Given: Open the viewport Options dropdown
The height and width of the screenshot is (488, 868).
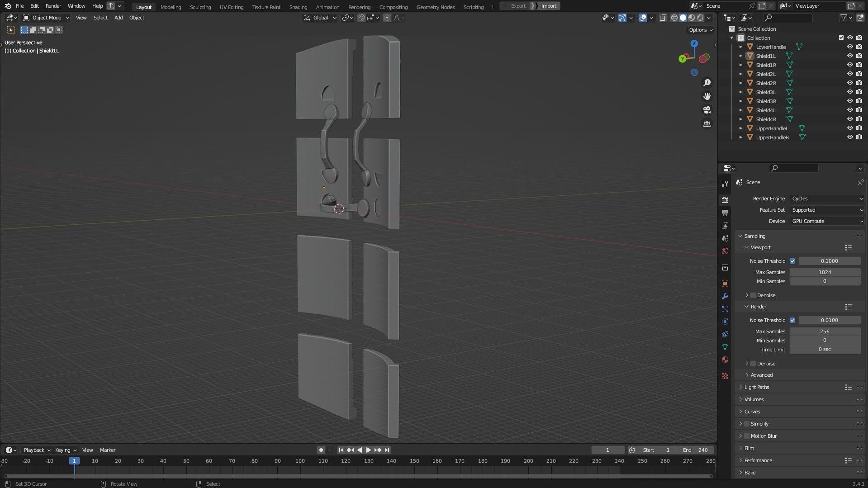Looking at the screenshot, I should point(700,30).
